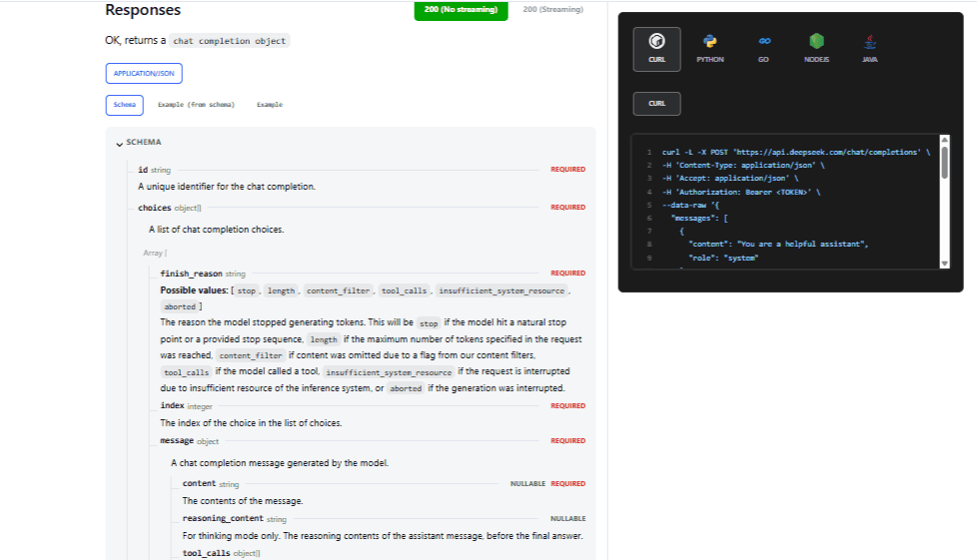Click the 'reasoning_content' property name
Viewport: 977px width, 560px height.
coord(223,518)
